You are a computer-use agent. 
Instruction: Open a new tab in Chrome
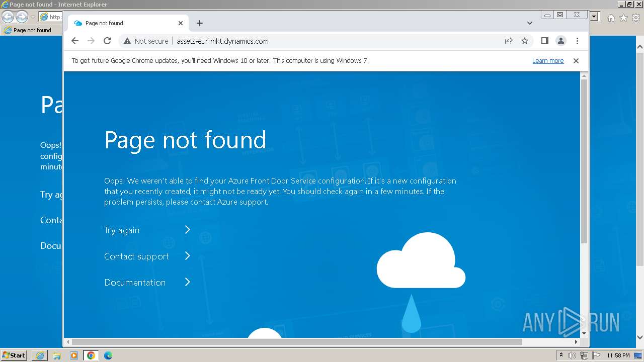pyautogui.click(x=200, y=23)
